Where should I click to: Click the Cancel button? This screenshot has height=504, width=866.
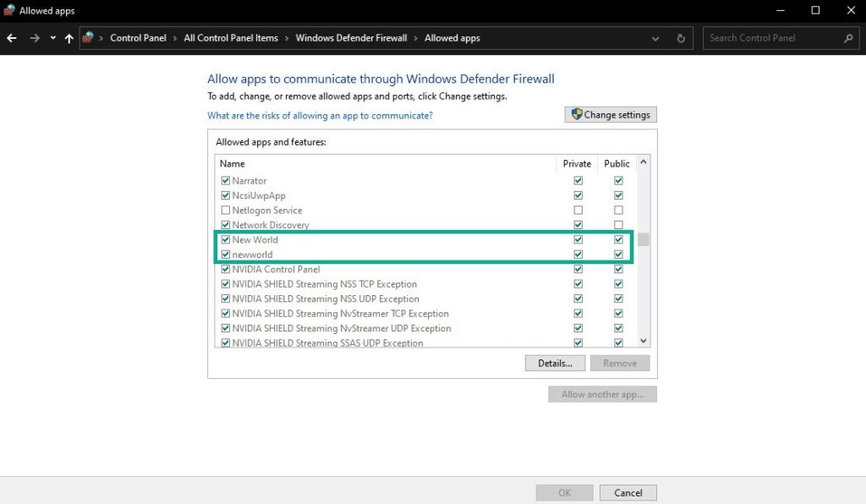tap(628, 492)
